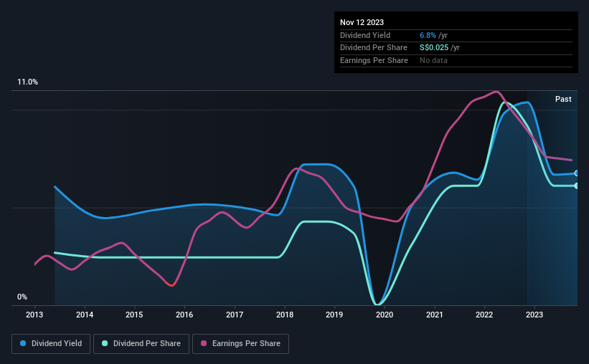
Task: Select the 2023 label on the x-axis
Action: [x=534, y=315]
